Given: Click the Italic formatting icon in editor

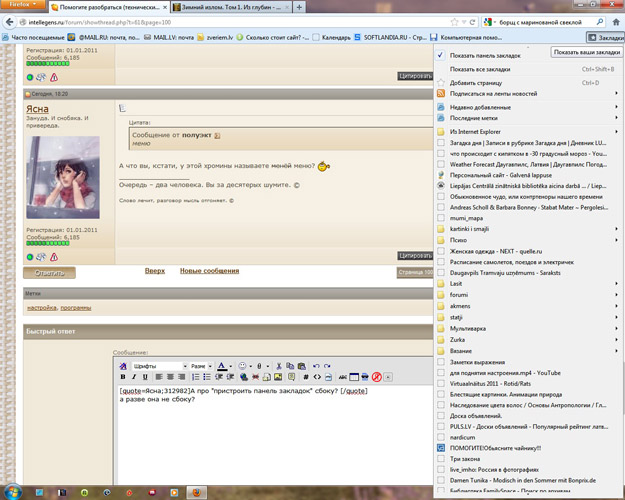Looking at the screenshot, I should (135, 377).
